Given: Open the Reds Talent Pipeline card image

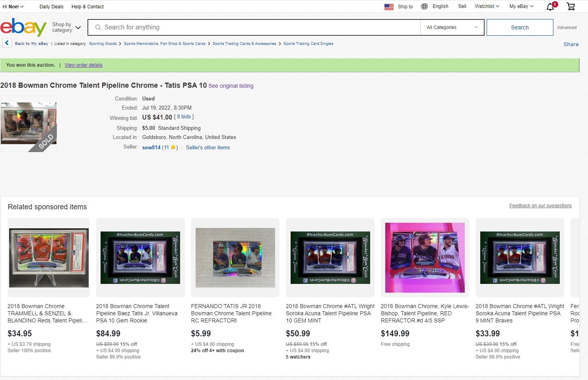Looking at the screenshot, I should click(x=49, y=258).
